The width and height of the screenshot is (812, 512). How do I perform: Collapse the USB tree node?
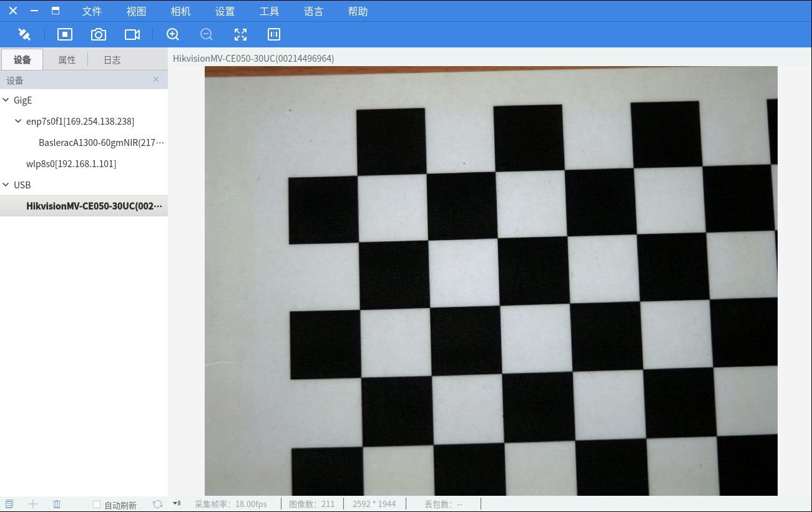(x=6, y=185)
